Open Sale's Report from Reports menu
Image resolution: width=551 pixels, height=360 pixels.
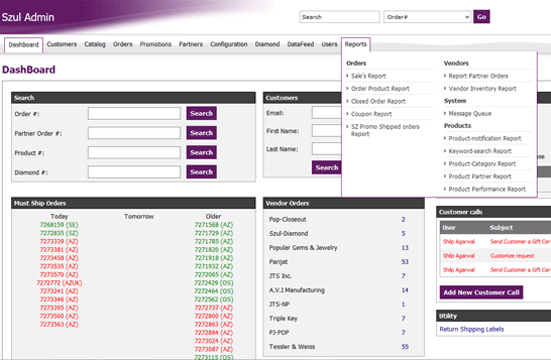pyautogui.click(x=368, y=76)
